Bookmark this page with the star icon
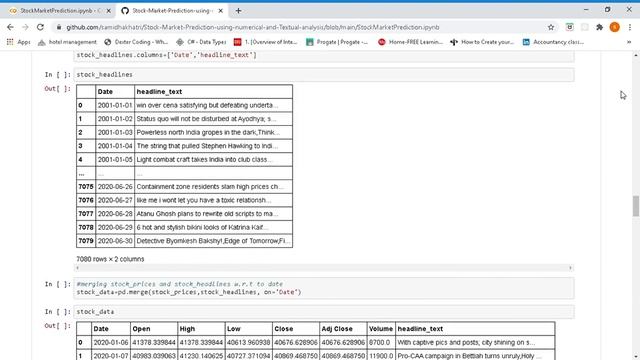Screen dimensions: 640x360 pos(551,27)
